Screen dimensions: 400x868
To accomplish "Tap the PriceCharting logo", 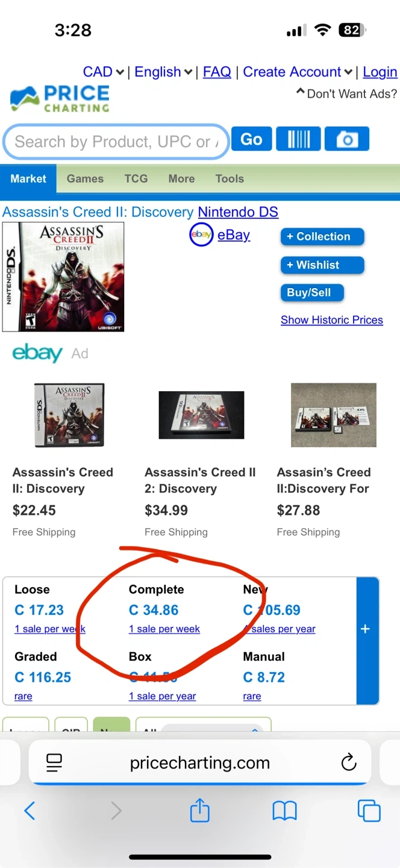I will (x=60, y=99).
